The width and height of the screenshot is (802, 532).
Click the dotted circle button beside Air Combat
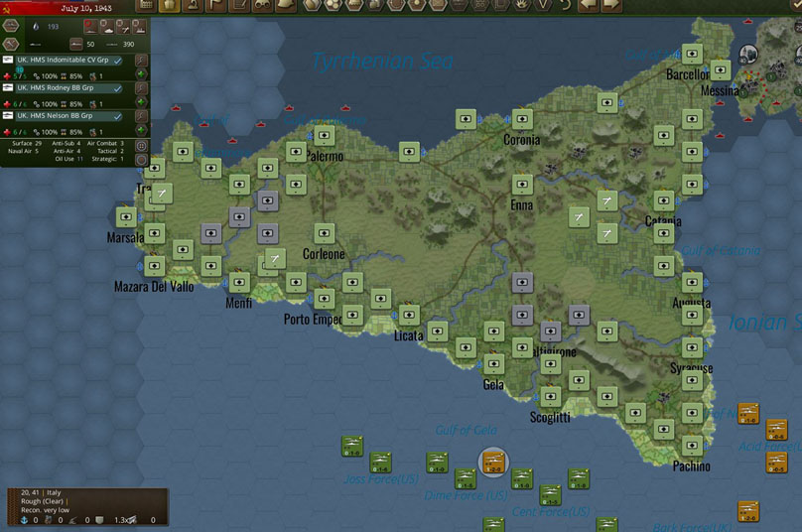(142, 146)
